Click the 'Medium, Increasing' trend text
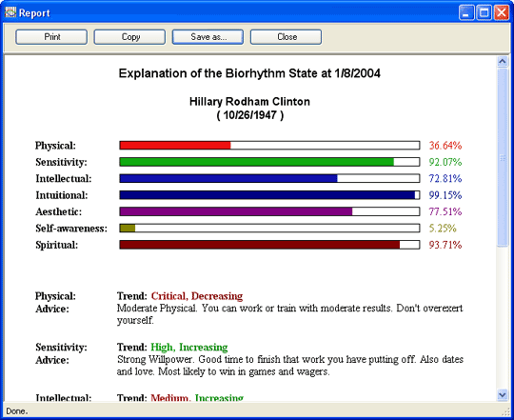Image resolution: width=514 pixels, height=420 pixels. coord(197,398)
